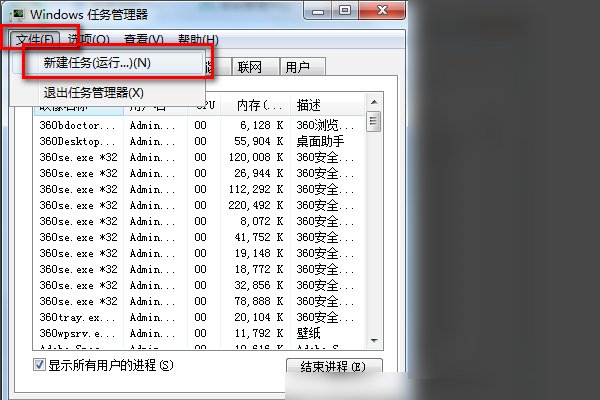The width and height of the screenshot is (600, 400).
Task: Select the 360wpsrv.e... process row
Action: (x=199, y=333)
